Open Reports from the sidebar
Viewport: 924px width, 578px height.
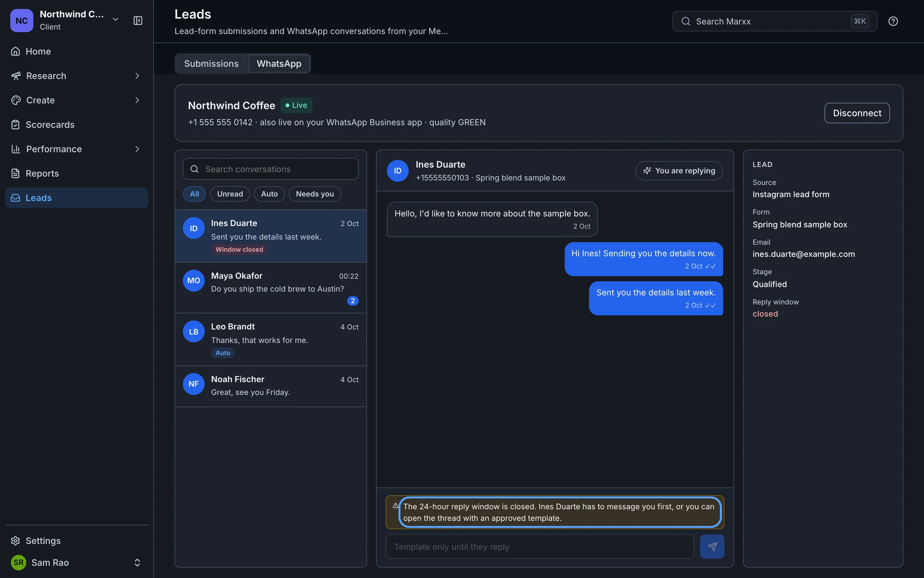[77, 173]
